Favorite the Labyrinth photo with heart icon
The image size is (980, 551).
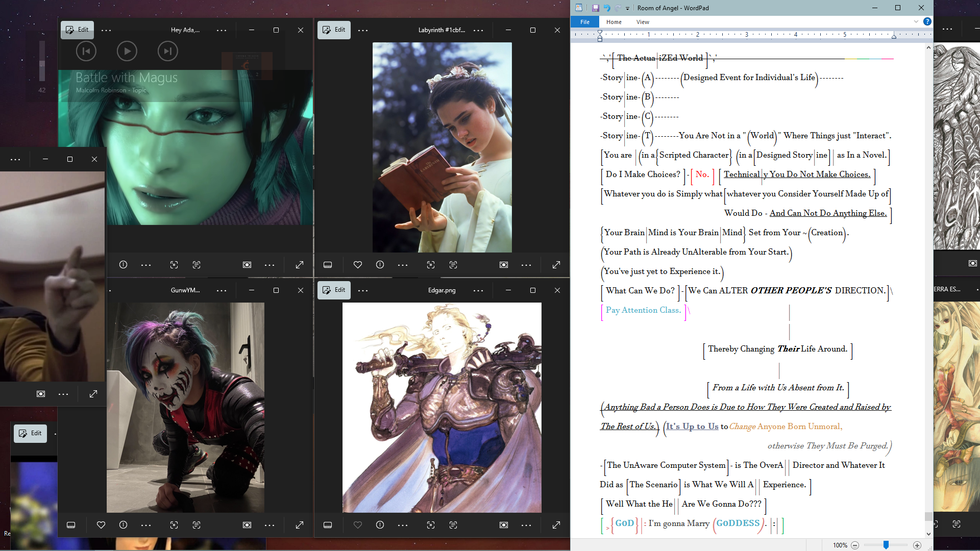coord(357,265)
